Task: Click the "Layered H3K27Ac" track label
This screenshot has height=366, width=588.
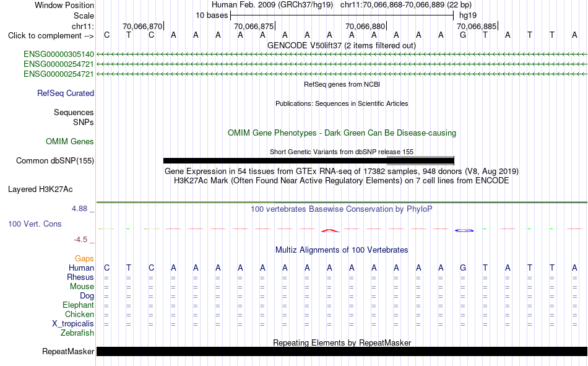Action: pos(40,190)
